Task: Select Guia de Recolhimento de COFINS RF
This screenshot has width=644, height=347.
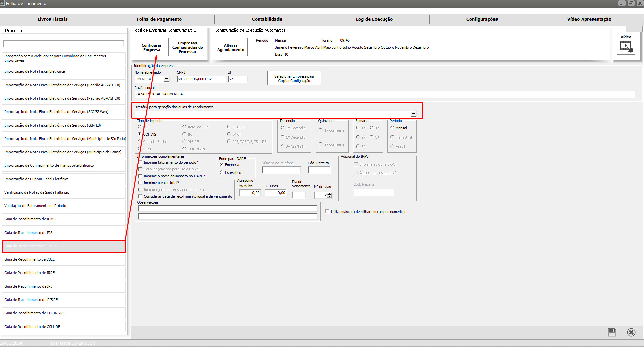Action: (x=64, y=313)
